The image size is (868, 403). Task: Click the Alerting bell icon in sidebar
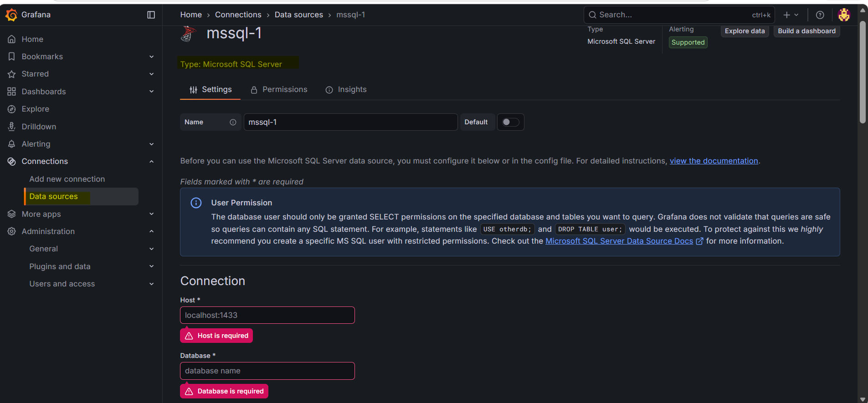point(12,144)
